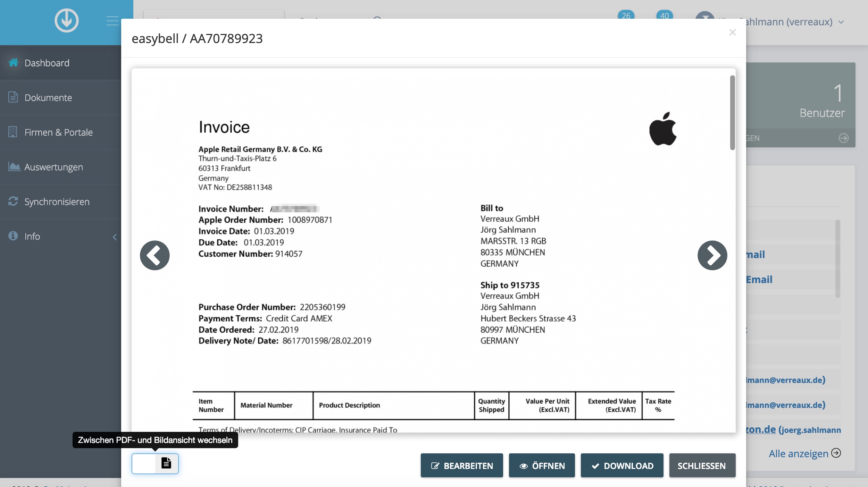
Task: Start sync with the Synchronisieren icon
Action: 13,201
